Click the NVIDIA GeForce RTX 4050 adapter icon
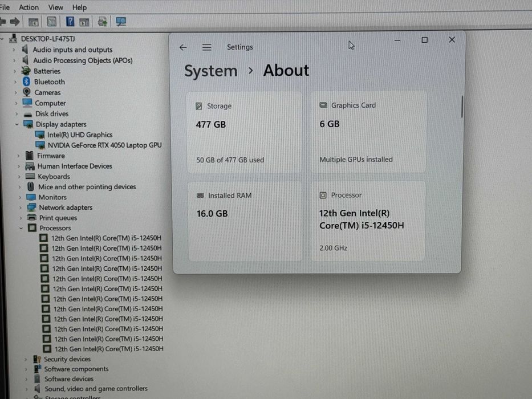 pyautogui.click(x=40, y=145)
